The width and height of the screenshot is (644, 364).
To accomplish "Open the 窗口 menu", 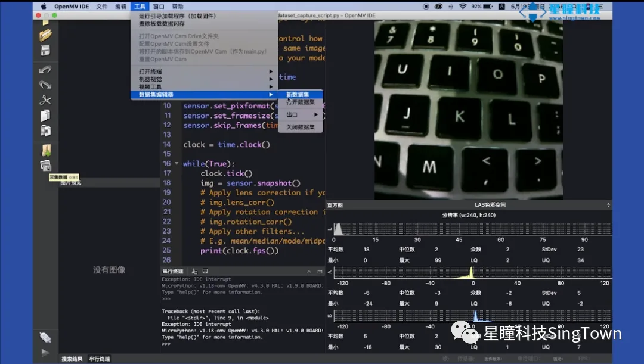I will coord(159,6).
